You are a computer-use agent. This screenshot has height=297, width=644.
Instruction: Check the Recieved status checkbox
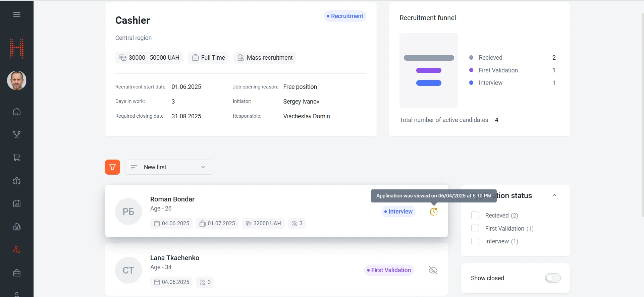pyautogui.click(x=475, y=216)
